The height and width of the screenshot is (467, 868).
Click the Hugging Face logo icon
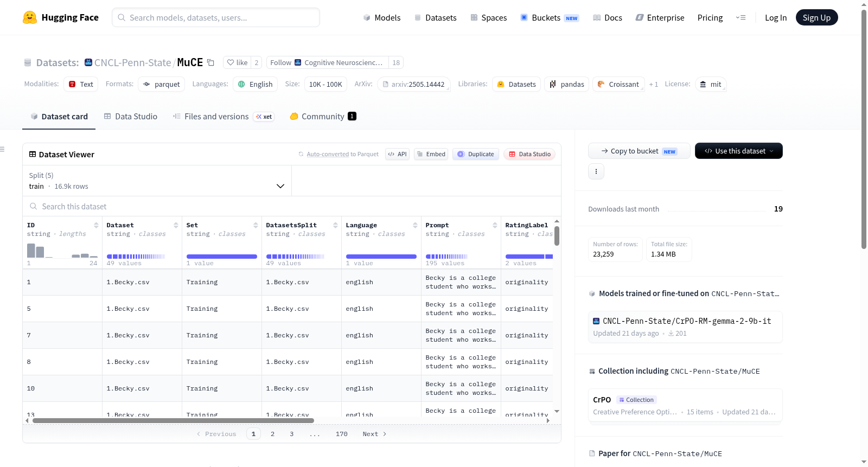(x=30, y=17)
